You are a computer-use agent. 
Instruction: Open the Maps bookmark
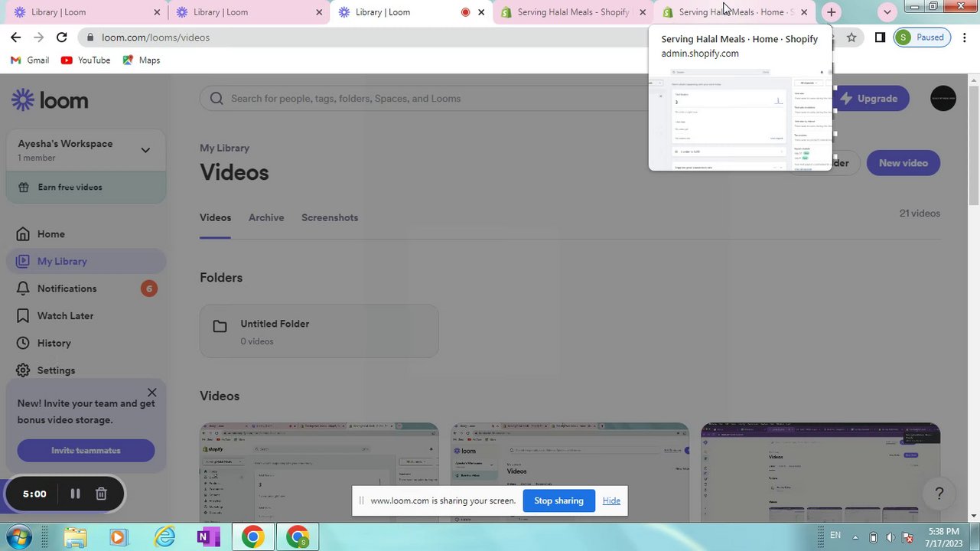click(x=142, y=60)
